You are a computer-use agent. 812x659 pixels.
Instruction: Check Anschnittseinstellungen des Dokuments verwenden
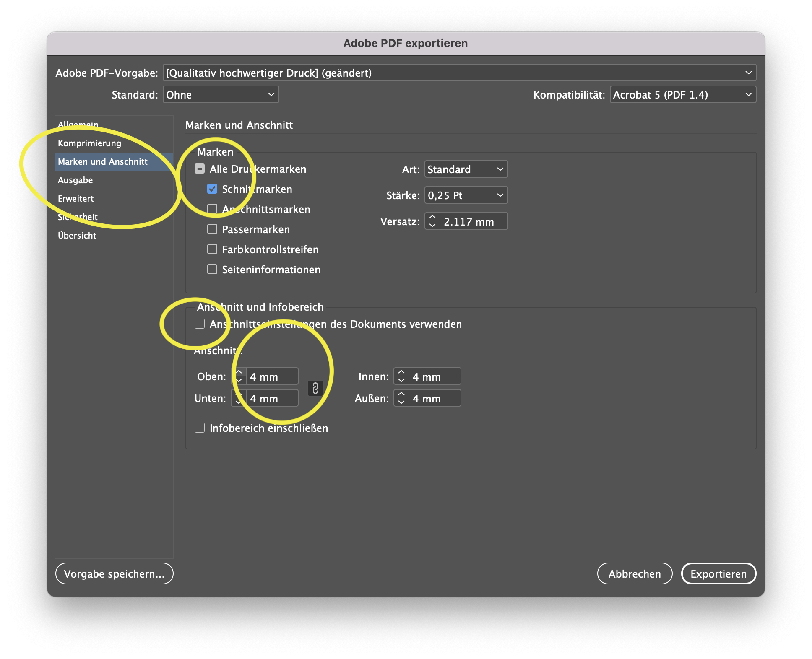200,324
